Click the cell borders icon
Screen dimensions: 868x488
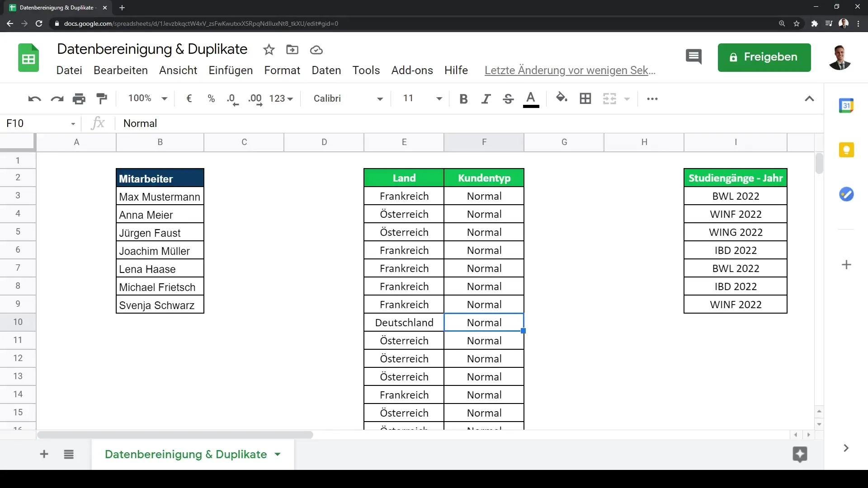[x=585, y=98]
